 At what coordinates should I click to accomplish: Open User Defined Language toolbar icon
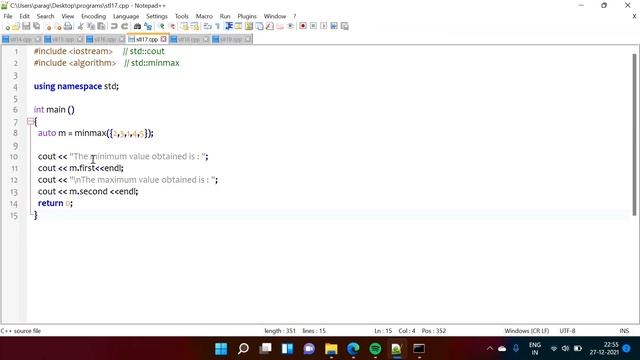pyautogui.click(x=238, y=27)
